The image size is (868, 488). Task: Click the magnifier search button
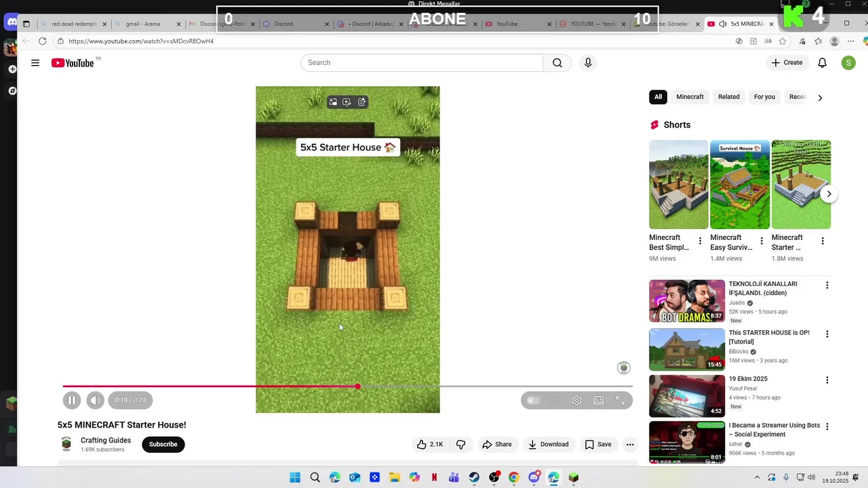pos(557,63)
